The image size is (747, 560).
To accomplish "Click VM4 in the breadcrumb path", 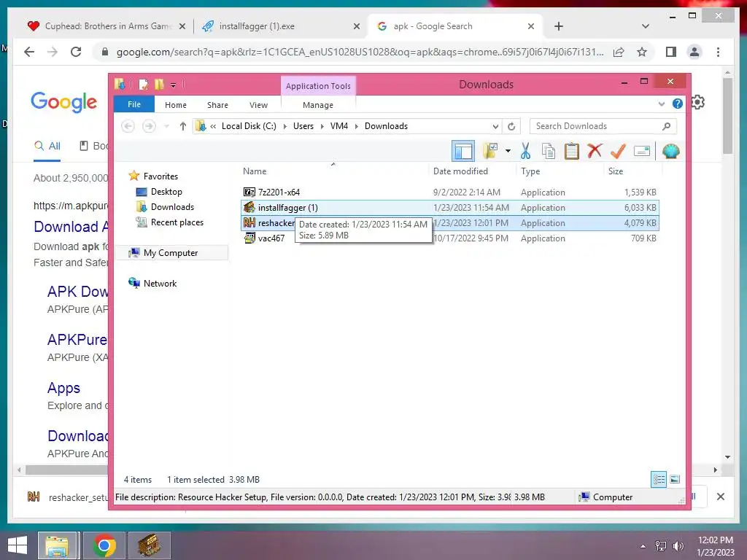I will [338, 126].
